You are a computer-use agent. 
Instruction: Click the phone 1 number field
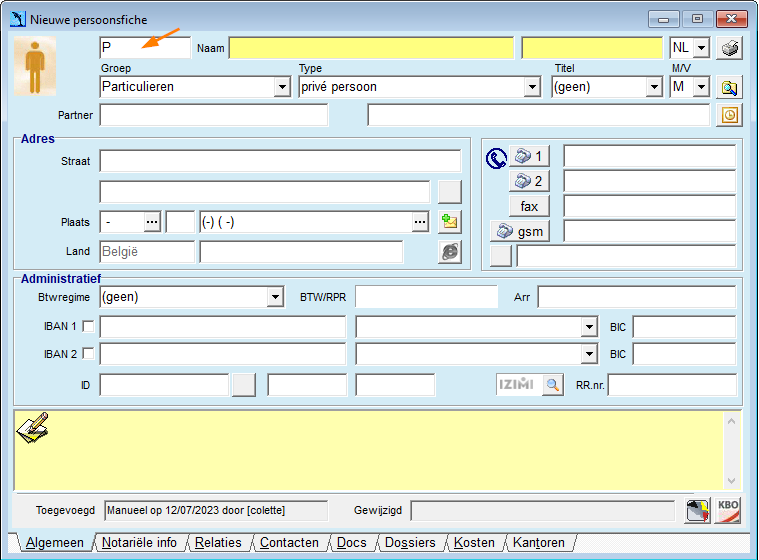click(650, 156)
